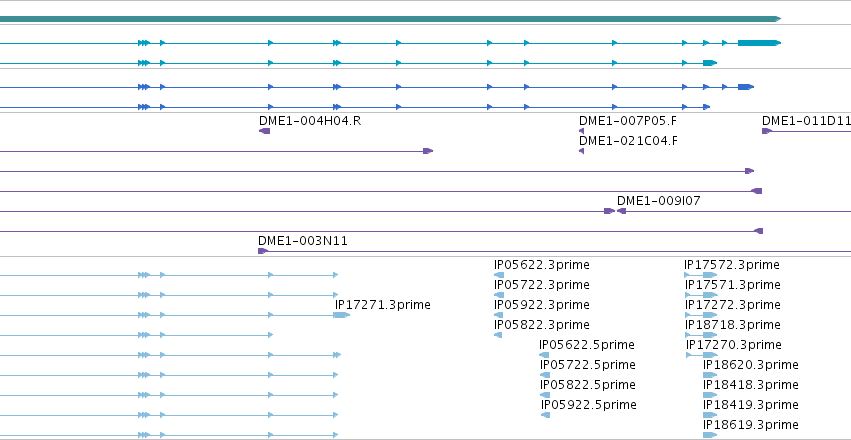851x440 pixels.
Task: Select the IP17571.3prime label
Action: [733, 285]
